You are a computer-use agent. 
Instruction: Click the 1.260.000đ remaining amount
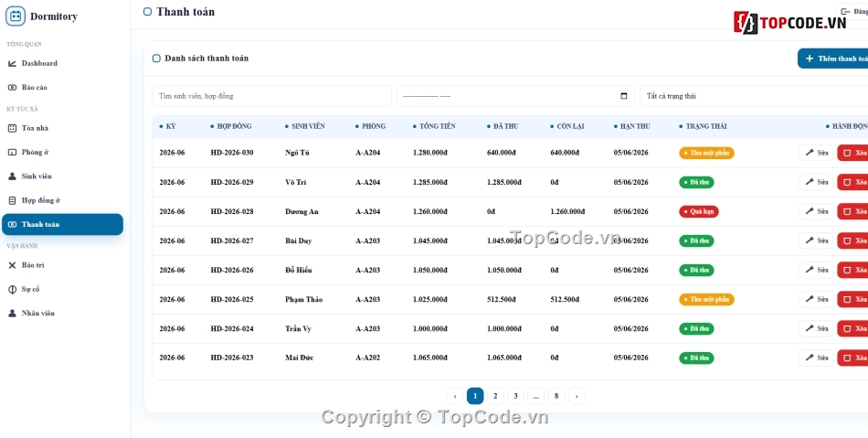pos(567,211)
